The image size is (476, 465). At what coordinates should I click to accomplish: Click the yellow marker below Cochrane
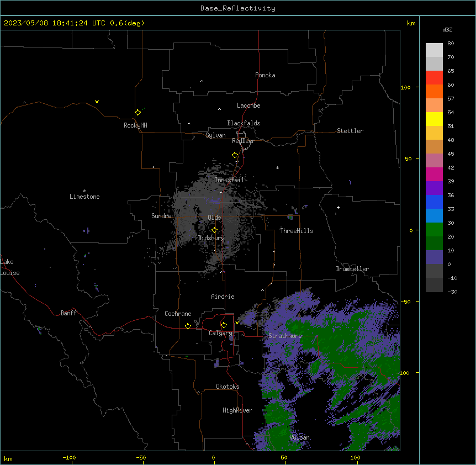pos(188,326)
